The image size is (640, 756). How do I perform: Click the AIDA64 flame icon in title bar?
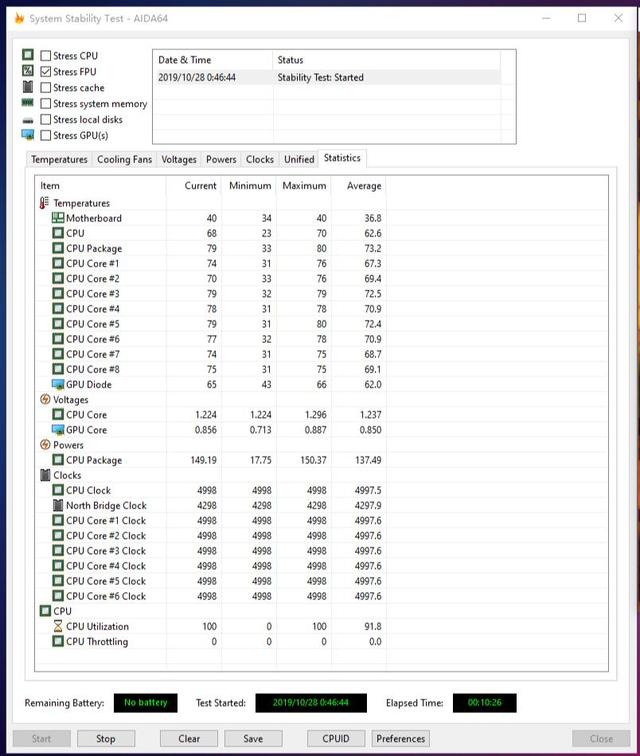pyautogui.click(x=18, y=18)
